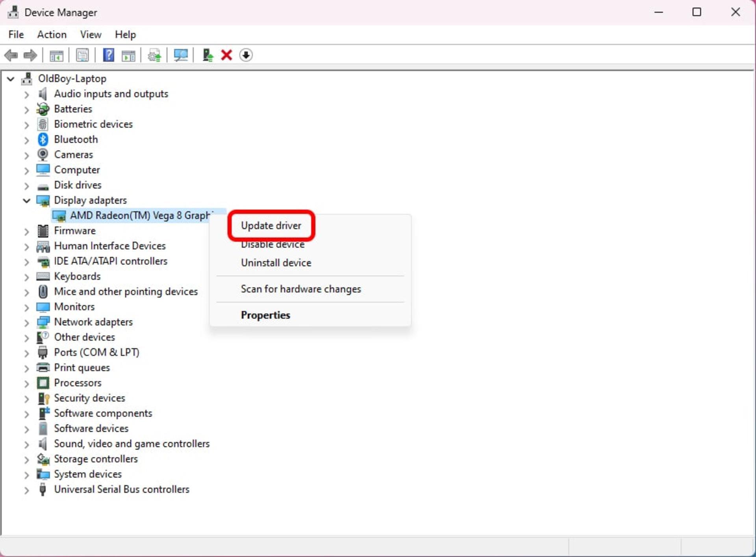Collapse the Display adapters category

point(26,200)
